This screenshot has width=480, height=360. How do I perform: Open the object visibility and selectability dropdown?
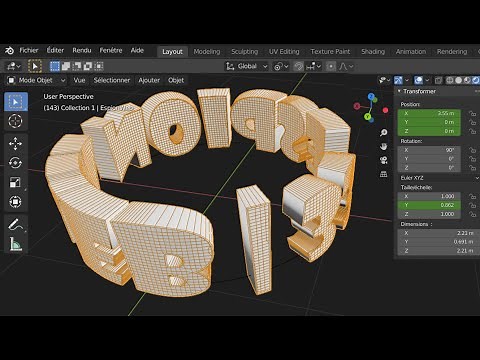tap(384, 80)
